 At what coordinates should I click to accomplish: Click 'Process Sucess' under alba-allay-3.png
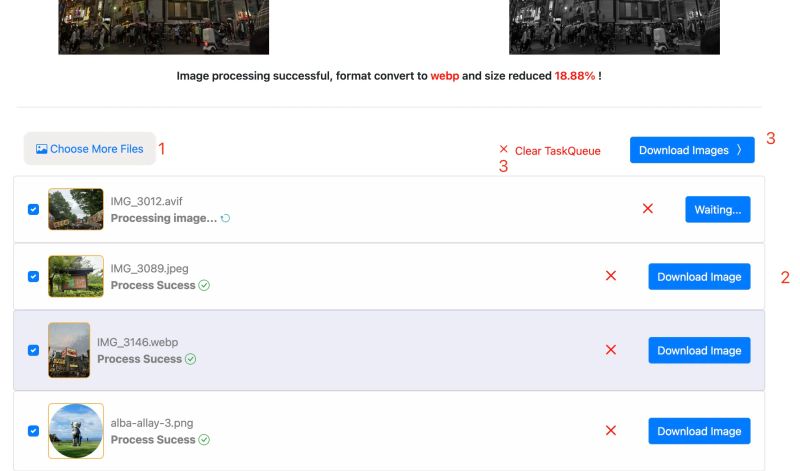(153, 440)
